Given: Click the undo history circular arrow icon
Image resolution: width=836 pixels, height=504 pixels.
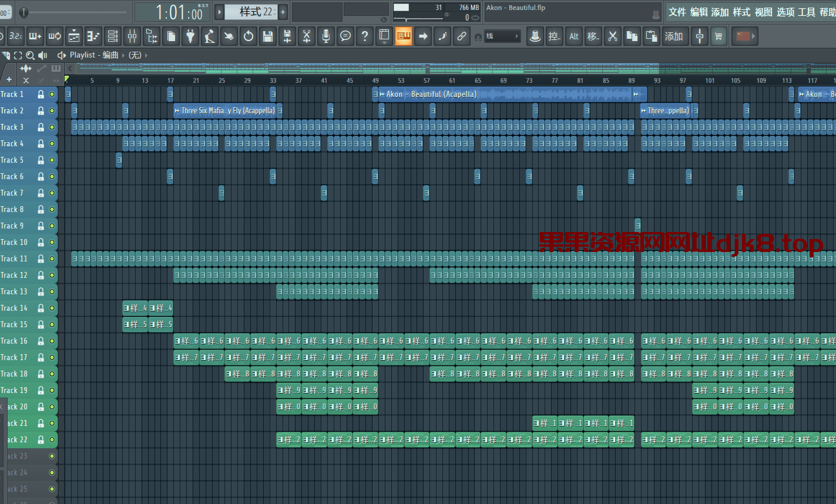Looking at the screenshot, I should [249, 36].
